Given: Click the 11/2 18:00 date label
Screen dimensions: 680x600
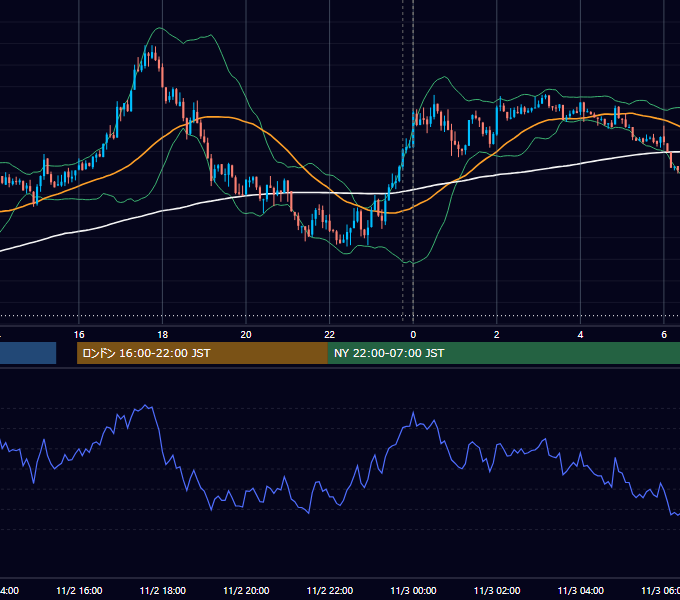Looking at the screenshot, I should (163, 590).
